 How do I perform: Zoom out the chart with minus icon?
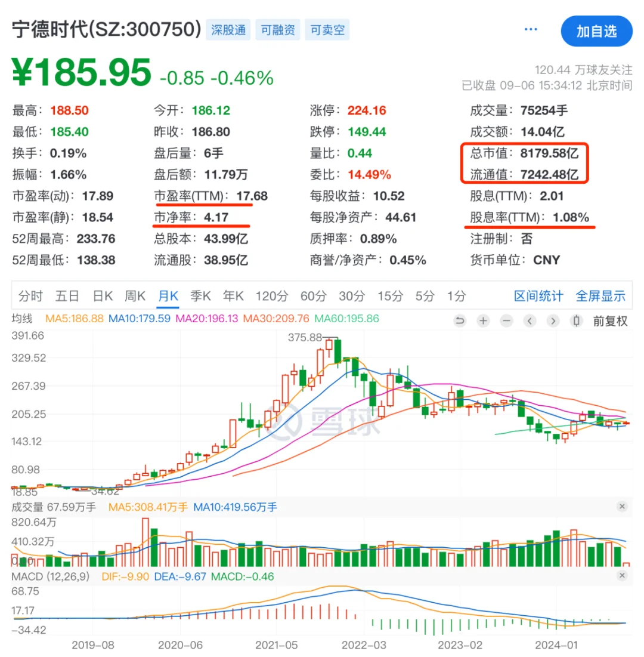tap(506, 321)
